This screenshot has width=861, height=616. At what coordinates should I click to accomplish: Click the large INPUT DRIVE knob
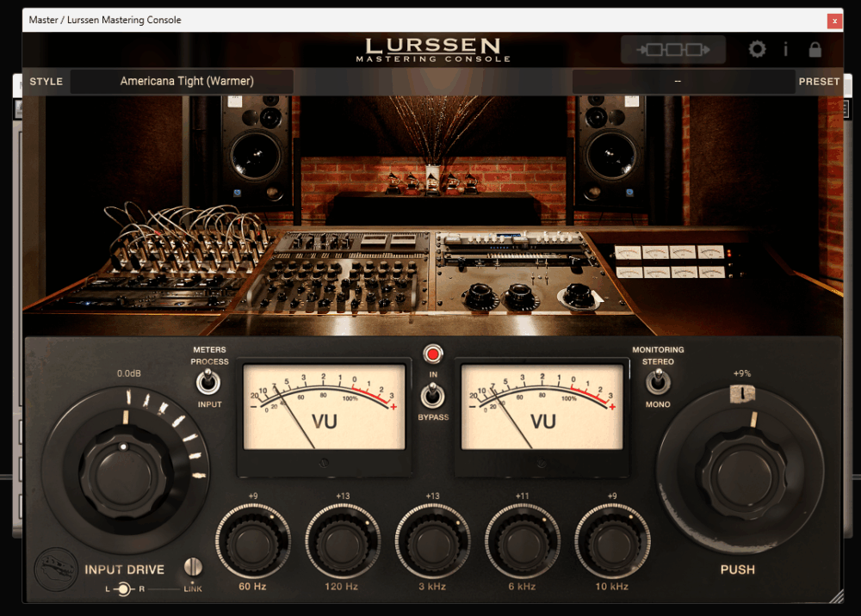(127, 473)
